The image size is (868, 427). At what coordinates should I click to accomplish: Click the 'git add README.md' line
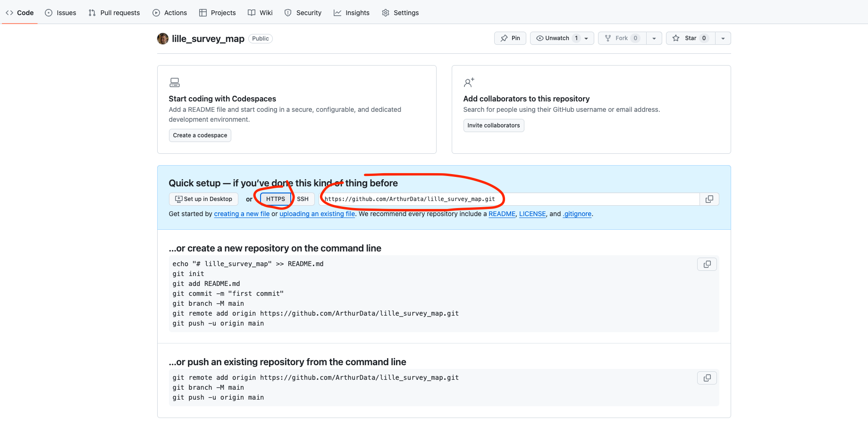[206, 284]
